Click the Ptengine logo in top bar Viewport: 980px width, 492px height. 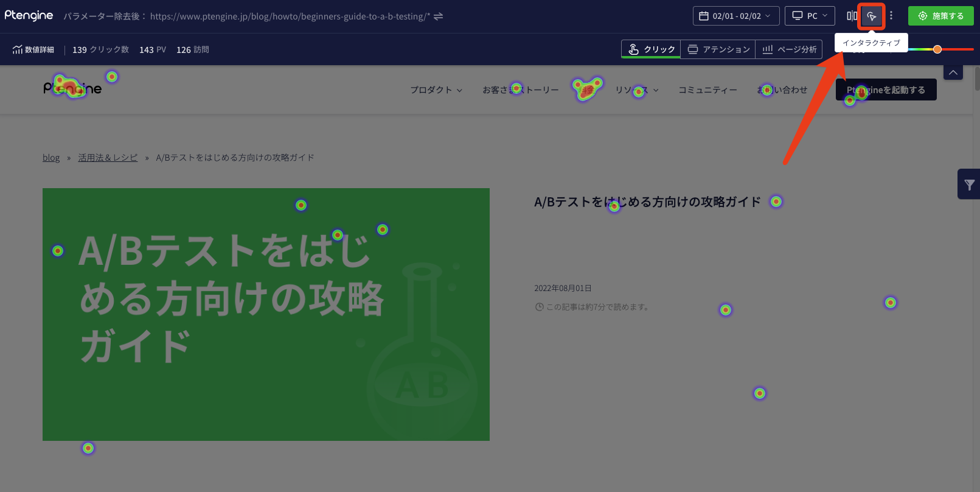[x=29, y=16]
